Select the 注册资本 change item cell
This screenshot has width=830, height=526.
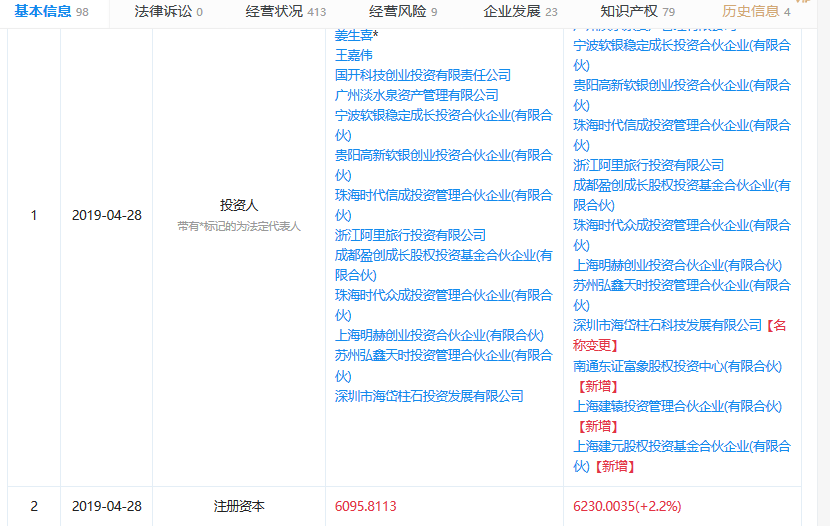pyautogui.click(x=239, y=506)
